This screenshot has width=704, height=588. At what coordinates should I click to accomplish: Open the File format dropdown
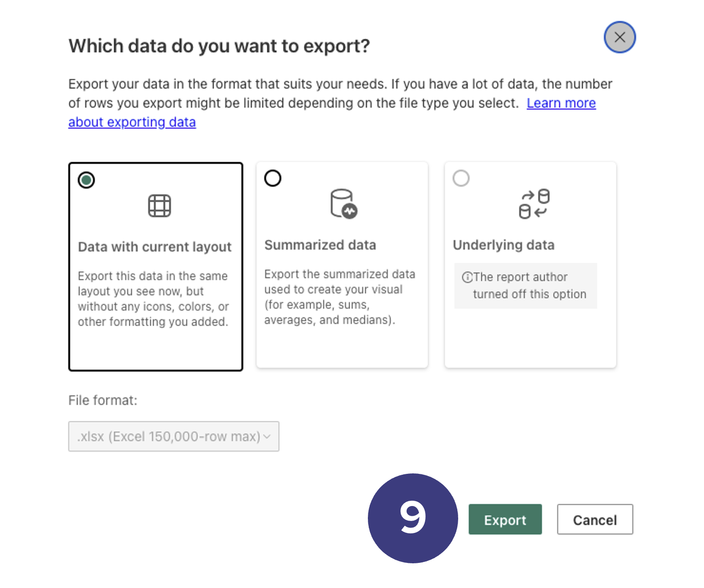(174, 436)
